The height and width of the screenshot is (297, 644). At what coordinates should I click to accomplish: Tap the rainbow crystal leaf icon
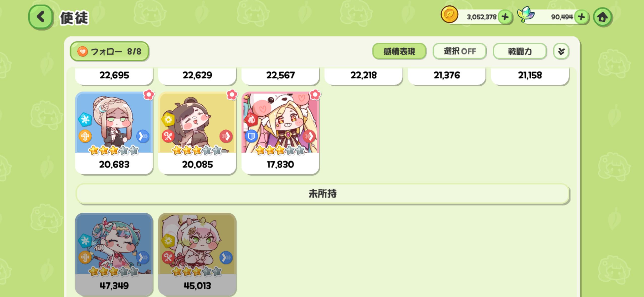(x=526, y=15)
